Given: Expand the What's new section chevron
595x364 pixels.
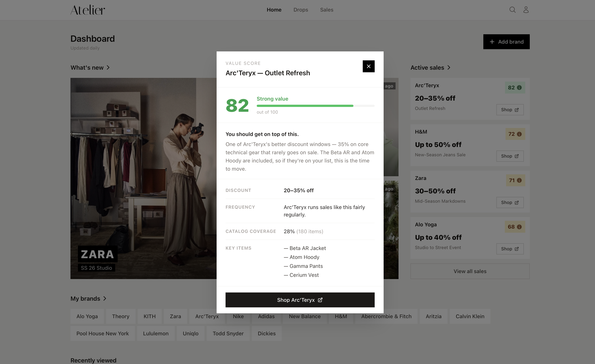Looking at the screenshot, I should pos(108,68).
